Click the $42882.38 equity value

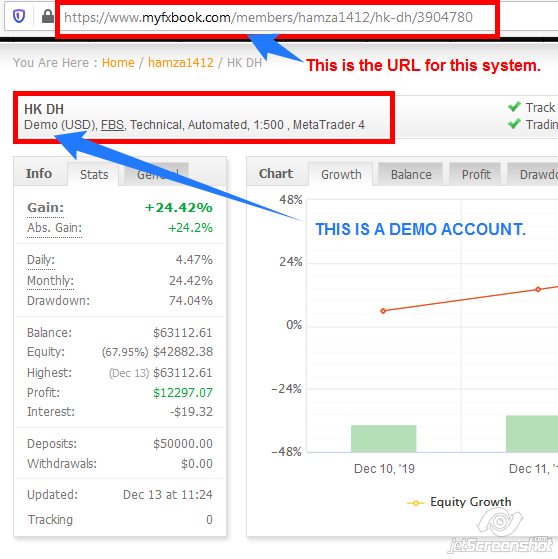183,352
